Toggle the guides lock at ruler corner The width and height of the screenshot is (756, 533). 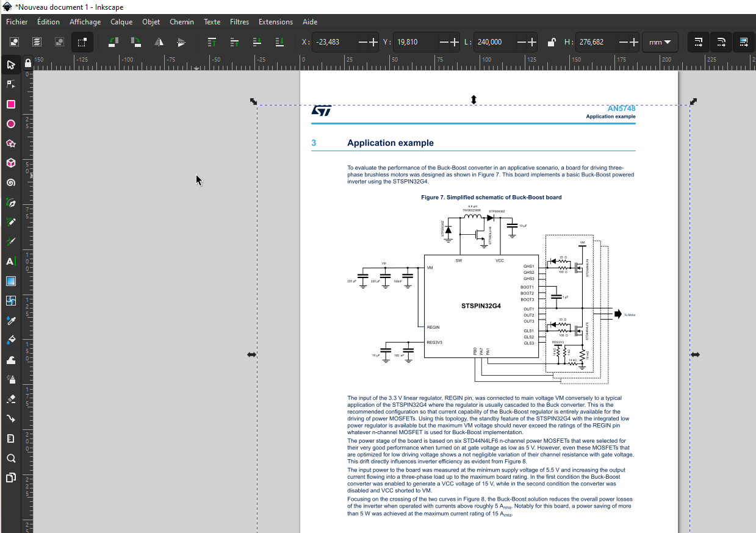[27, 63]
